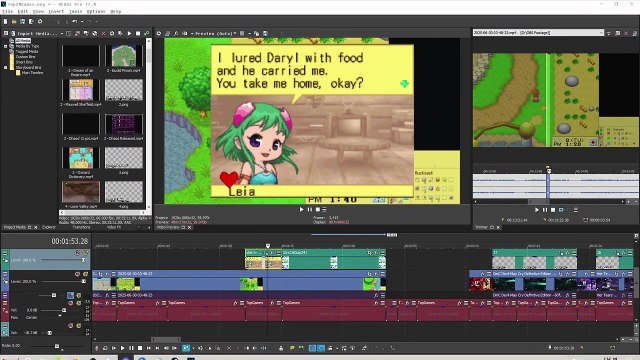Click the timeline Loop Playback icon

coord(105,348)
